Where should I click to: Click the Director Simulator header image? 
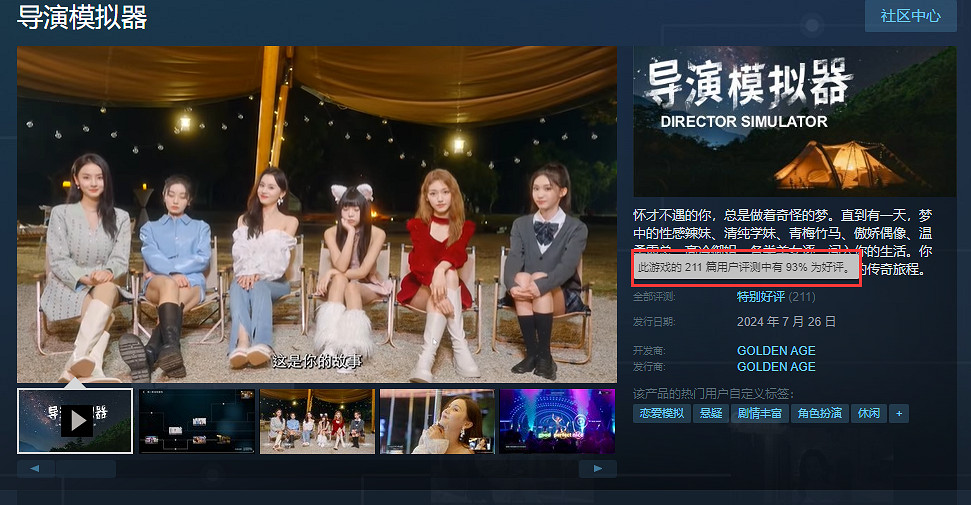794,120
